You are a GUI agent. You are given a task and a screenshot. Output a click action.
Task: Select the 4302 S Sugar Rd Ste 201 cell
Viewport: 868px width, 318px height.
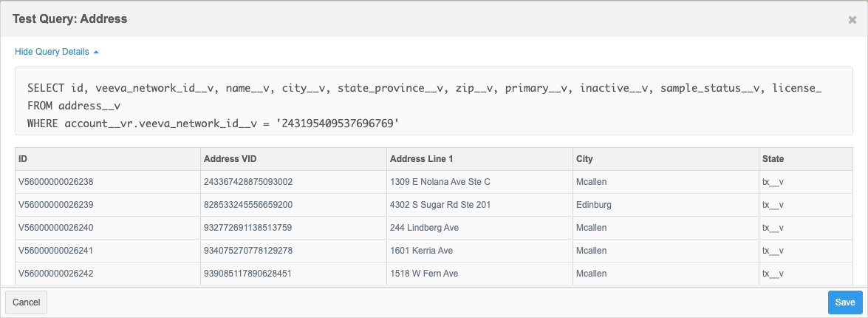click(x=440, y=205)
